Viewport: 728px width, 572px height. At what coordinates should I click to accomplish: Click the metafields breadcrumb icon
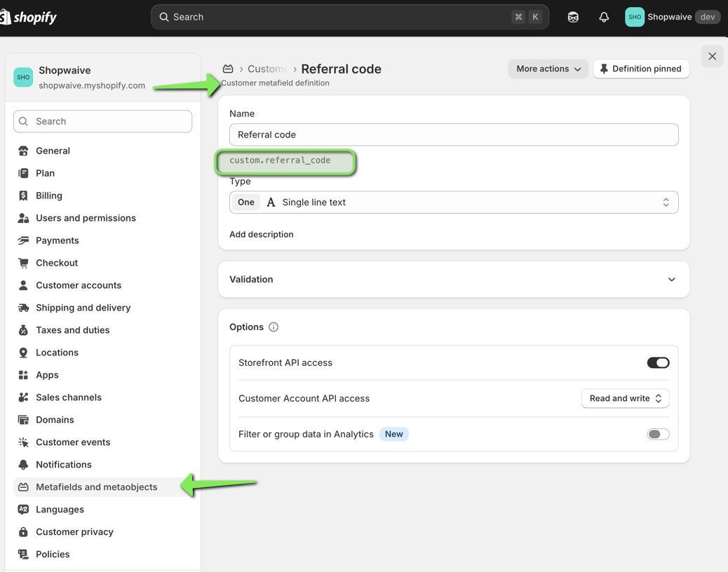228,69
